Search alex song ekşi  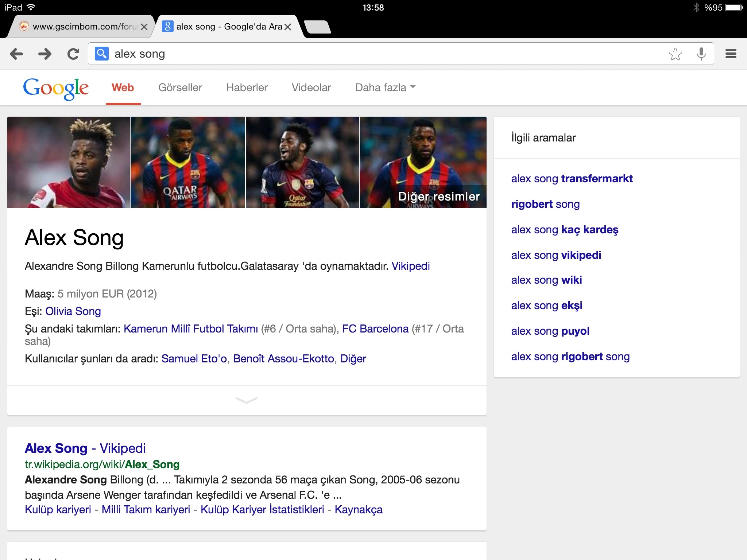coord(547,306)
